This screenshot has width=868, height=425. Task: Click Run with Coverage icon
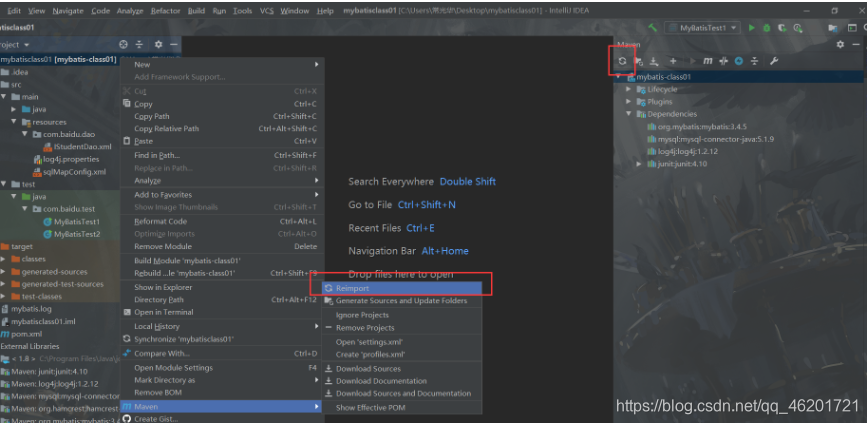(782, 28)
